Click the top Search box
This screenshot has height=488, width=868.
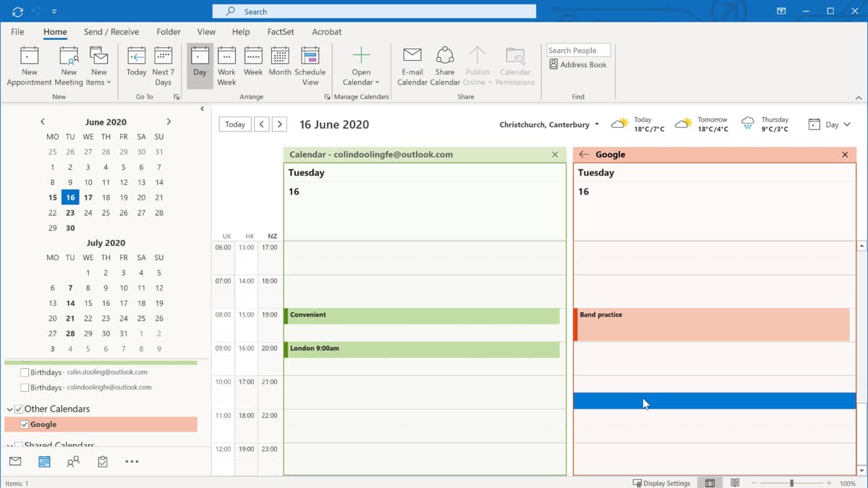tap(374, 12)
